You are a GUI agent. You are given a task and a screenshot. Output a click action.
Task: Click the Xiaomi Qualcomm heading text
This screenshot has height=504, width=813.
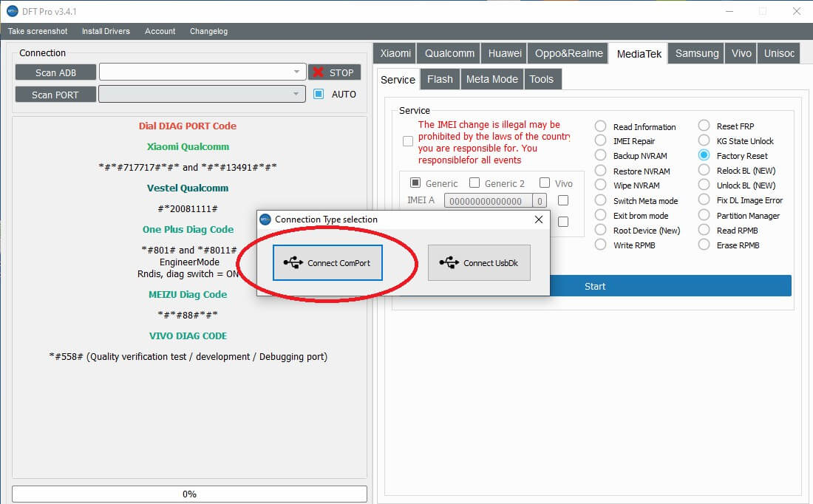[188, 147]
